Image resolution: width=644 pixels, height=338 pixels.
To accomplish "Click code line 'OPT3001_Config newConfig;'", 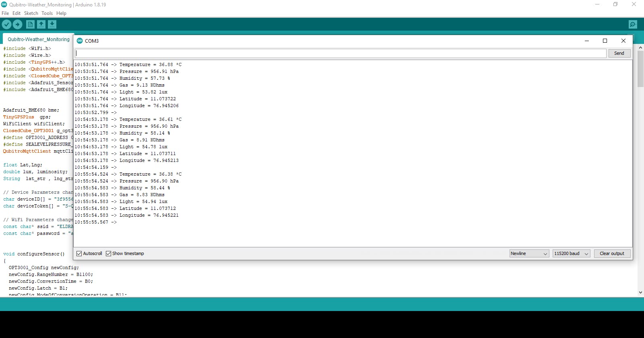I will [44, 267].
